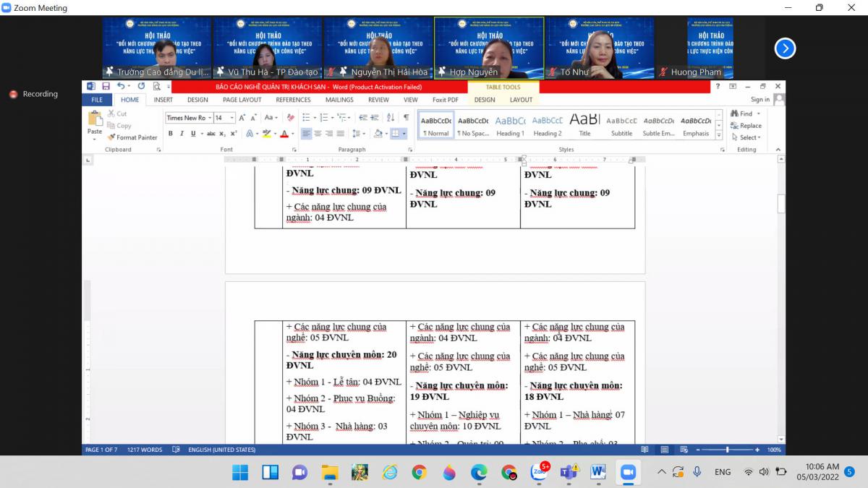Increase font size with Grow Font
The height and width of the screenshot is (488, 868).
pyautogui.click(x=242, y=118)
